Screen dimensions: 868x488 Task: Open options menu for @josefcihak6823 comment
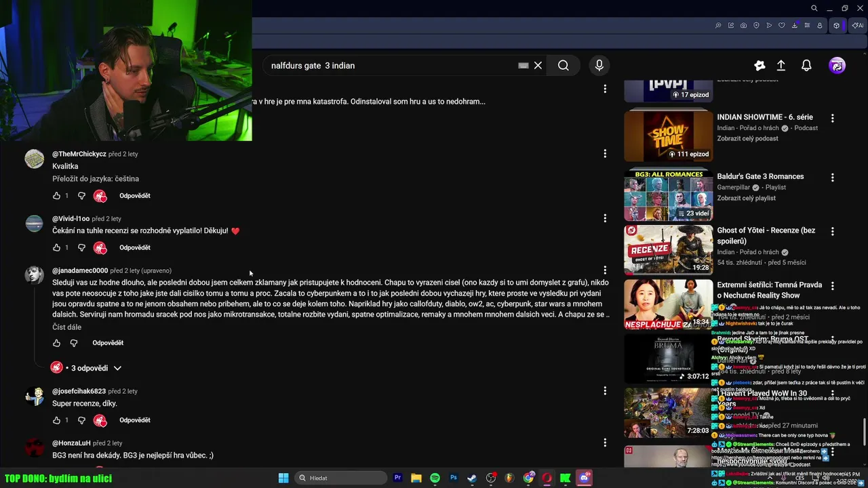(x=605, y=391)
